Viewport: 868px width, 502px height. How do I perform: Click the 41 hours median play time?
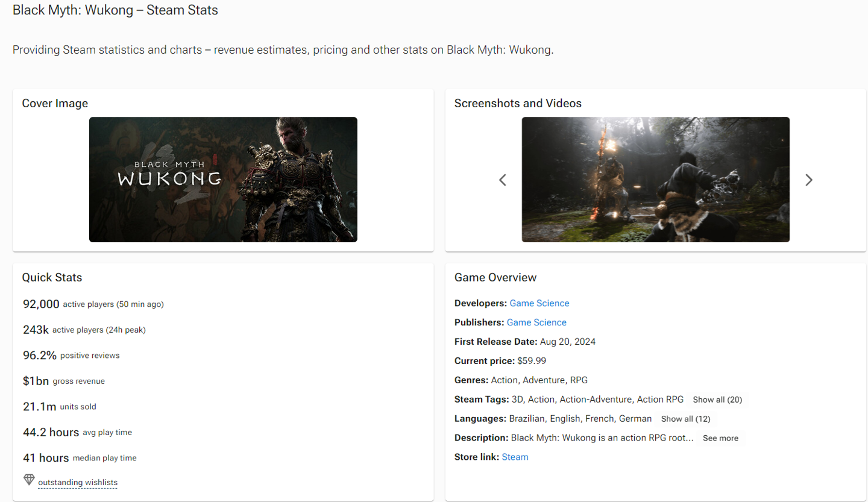click(80, 458)
